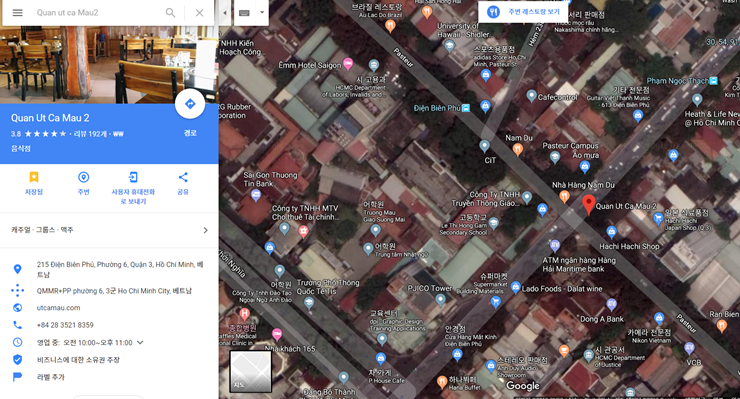Click the PJICO Tower marker
This screenshot has width=740, height=399.
pyautogui.click(x=440, y=299)
